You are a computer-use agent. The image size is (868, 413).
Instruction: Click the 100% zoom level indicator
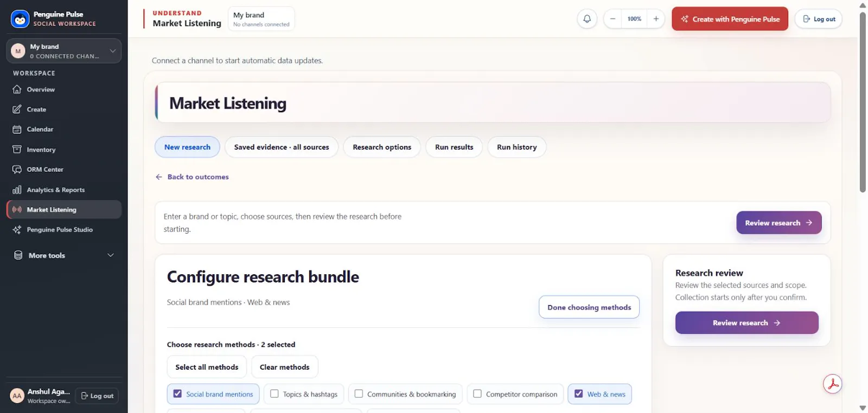tap(634, 19)
